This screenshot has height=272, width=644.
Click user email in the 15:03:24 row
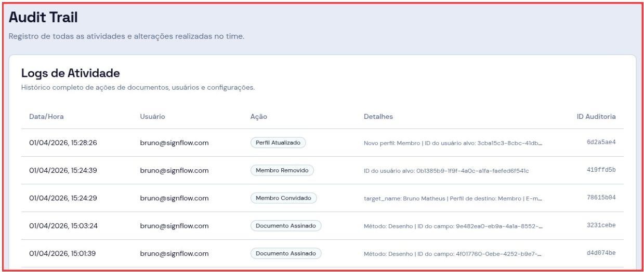click(174, 226)
